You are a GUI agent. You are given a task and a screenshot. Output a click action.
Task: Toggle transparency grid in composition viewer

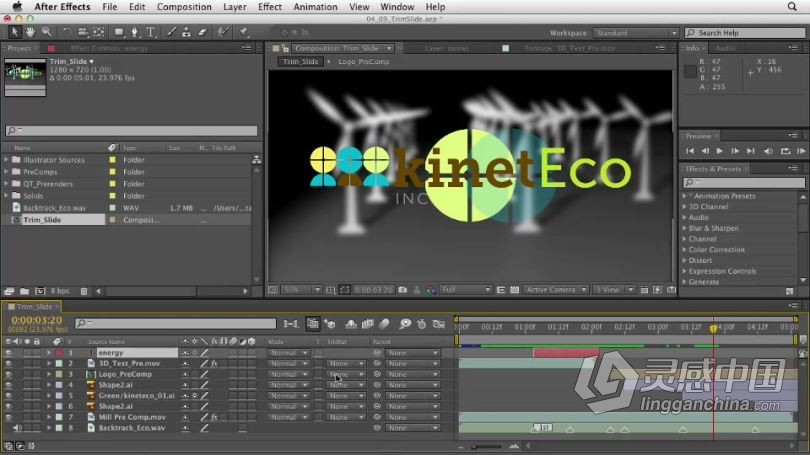(515, 290)
